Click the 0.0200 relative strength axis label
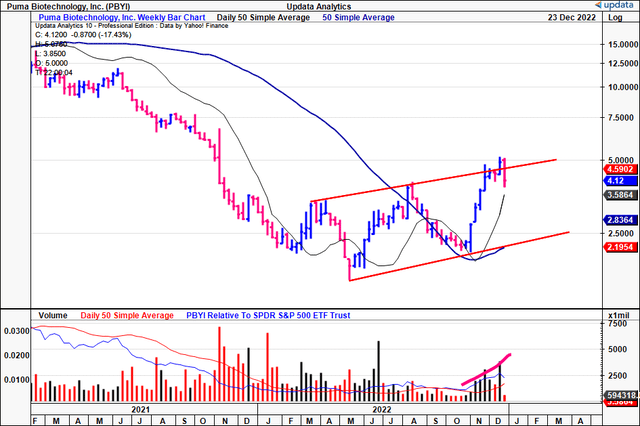The width and height of the screenshot is (640, 426). pos(17,355)
